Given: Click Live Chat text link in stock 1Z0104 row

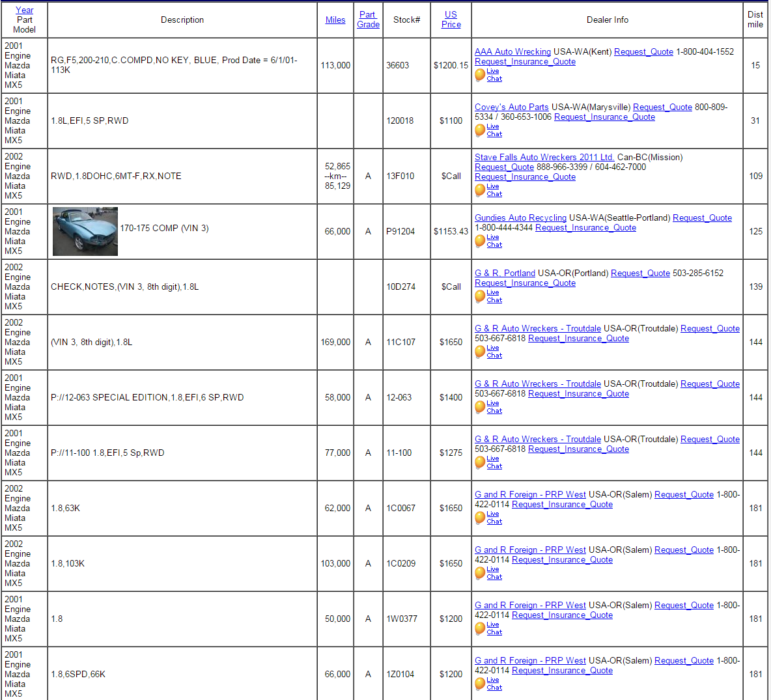Looking at the screenshot, I should click(x=494, y=683).
